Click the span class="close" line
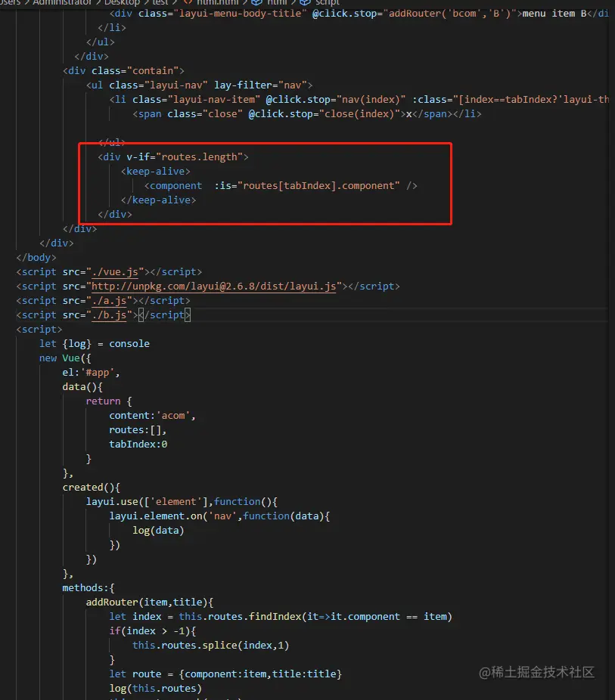 (307, 114)
